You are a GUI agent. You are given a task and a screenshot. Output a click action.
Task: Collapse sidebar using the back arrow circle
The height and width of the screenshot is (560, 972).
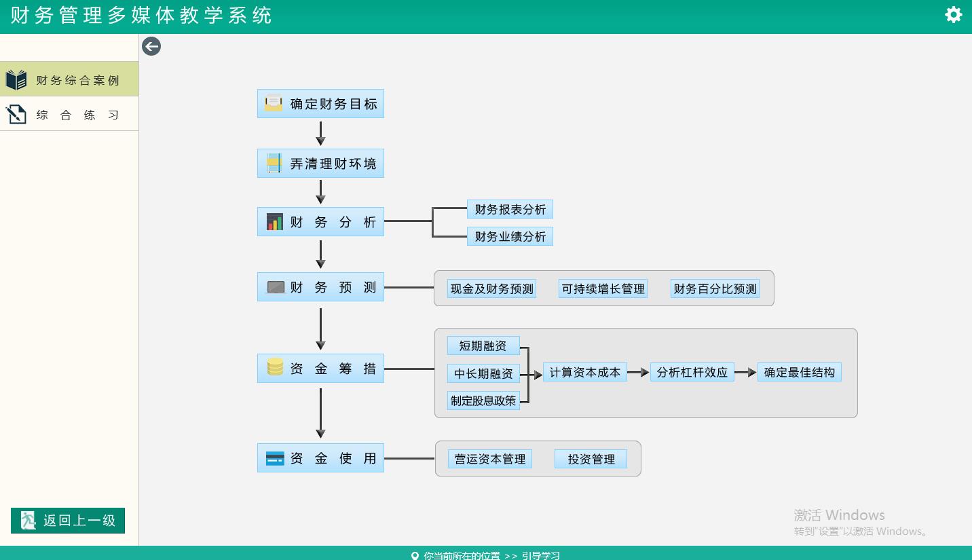[151, 46]
